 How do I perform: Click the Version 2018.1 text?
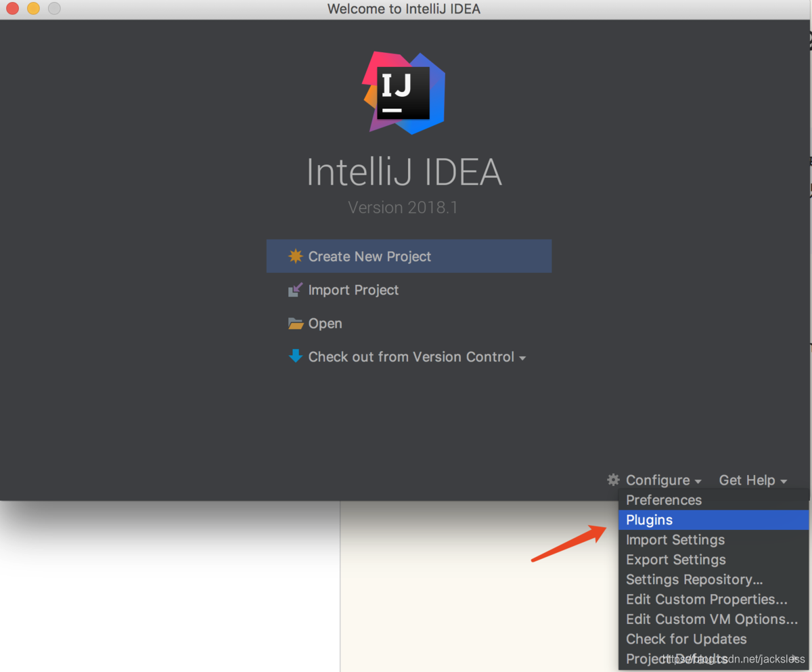click(x=403, y=207)
